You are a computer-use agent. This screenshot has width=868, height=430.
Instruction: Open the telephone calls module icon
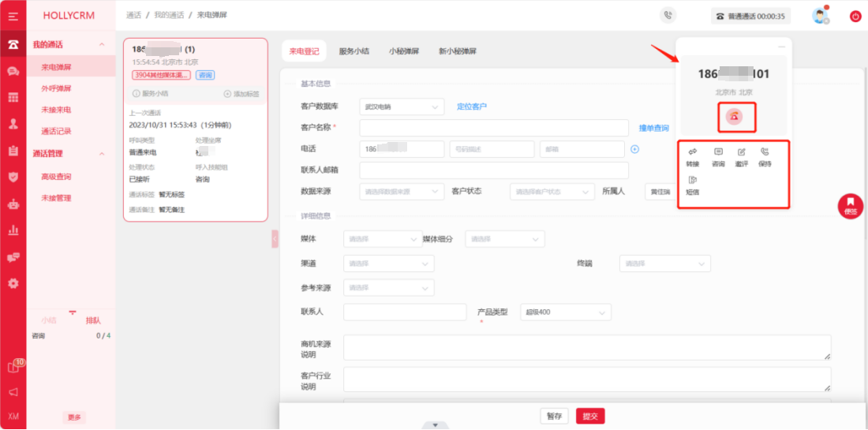click(x=13, y=43)
